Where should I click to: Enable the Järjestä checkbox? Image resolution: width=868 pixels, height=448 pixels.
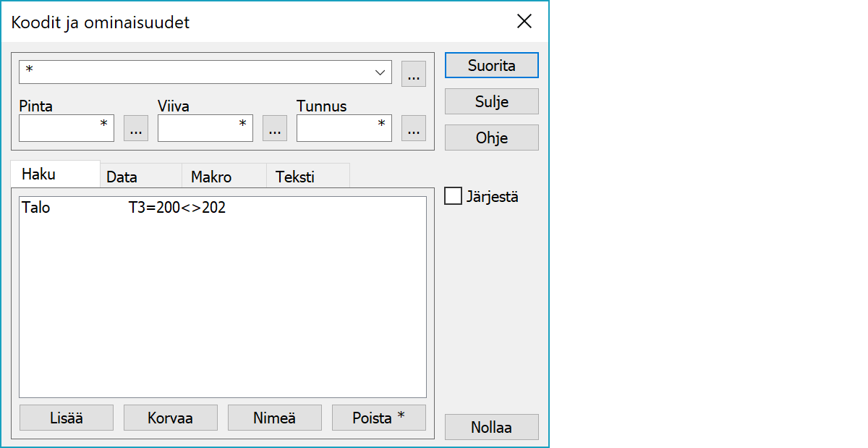[x=454, y=196]
